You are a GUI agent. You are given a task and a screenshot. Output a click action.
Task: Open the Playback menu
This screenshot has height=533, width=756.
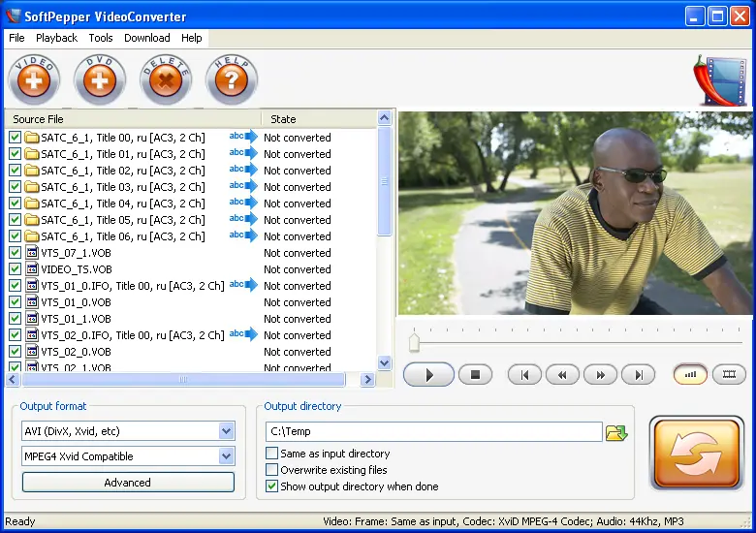(56, 38)
